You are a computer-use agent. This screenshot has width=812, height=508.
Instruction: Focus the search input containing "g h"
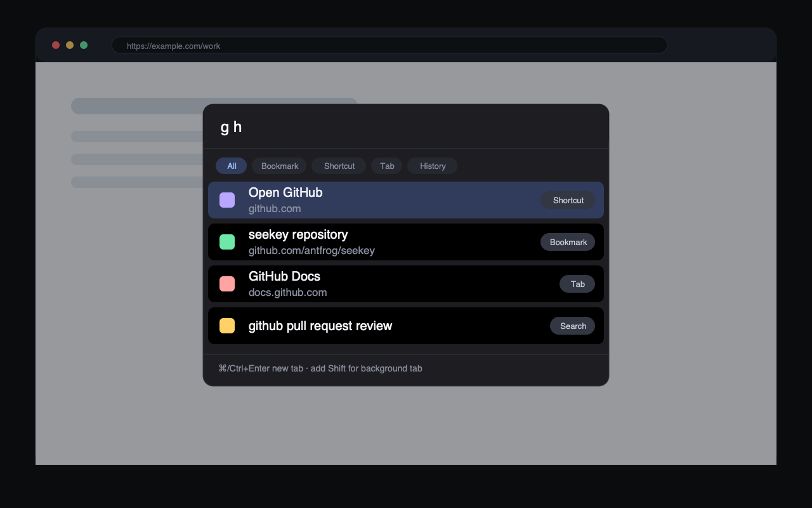pyautogui.click(x=406, y=127)
